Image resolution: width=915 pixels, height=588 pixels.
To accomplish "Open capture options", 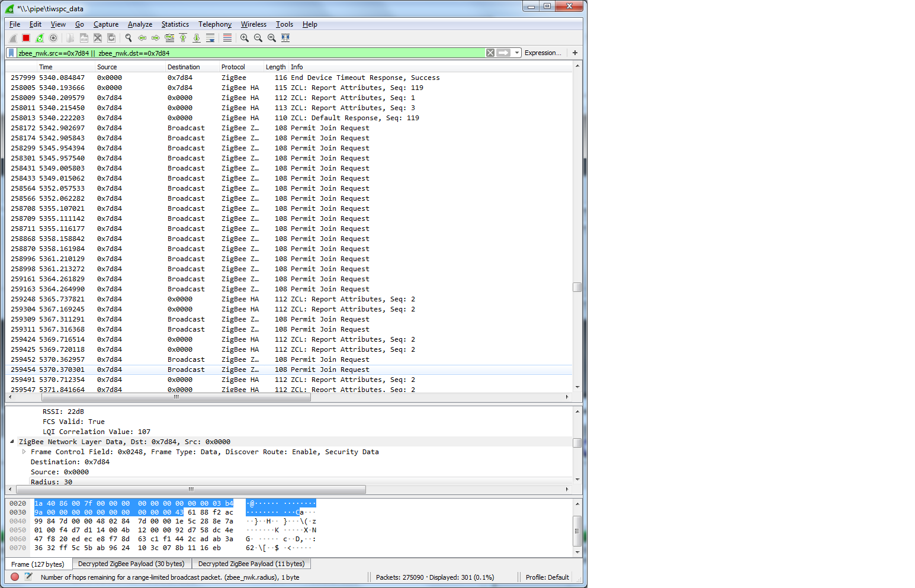I will pos(53,38).
